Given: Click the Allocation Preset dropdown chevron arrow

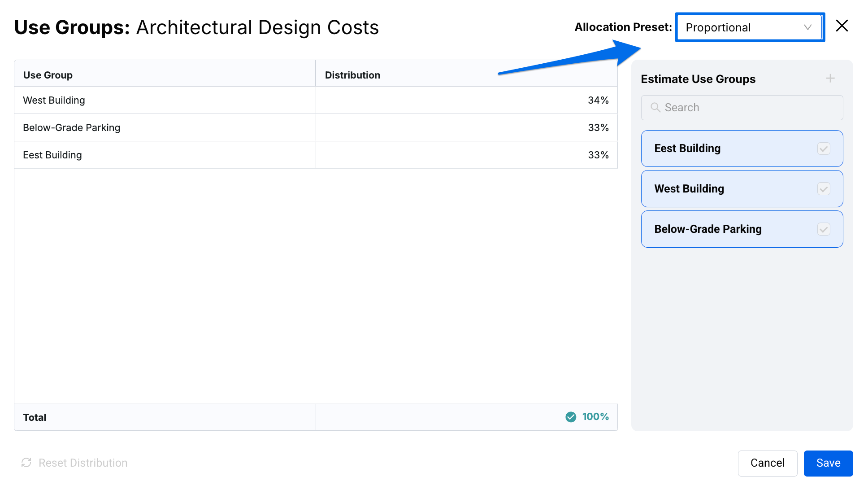Looking at the screenshot, I should (x=807, y=27).
